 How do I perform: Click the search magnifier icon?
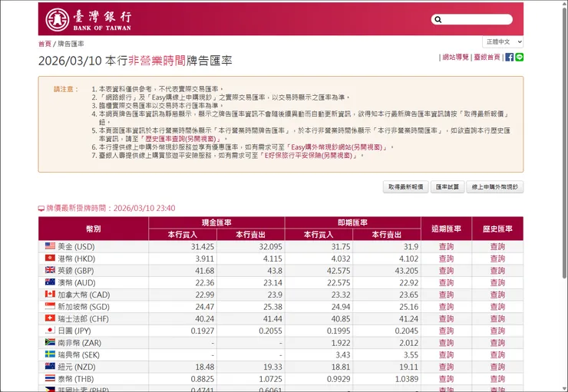[x=438, y=19]
